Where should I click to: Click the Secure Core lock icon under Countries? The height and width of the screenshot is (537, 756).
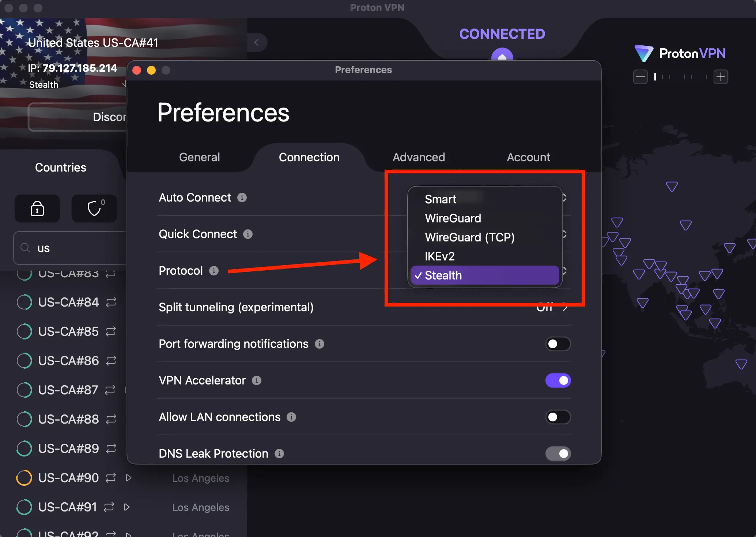point(37,209)
